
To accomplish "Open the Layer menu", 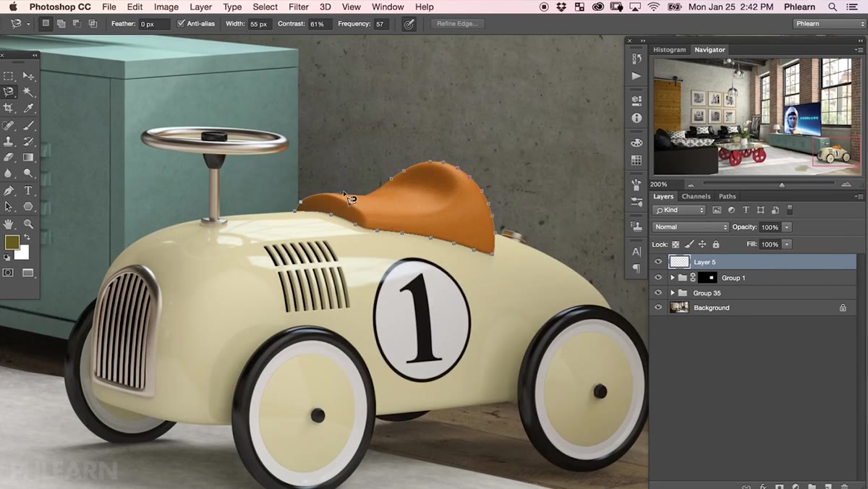I will coord(200,7).
